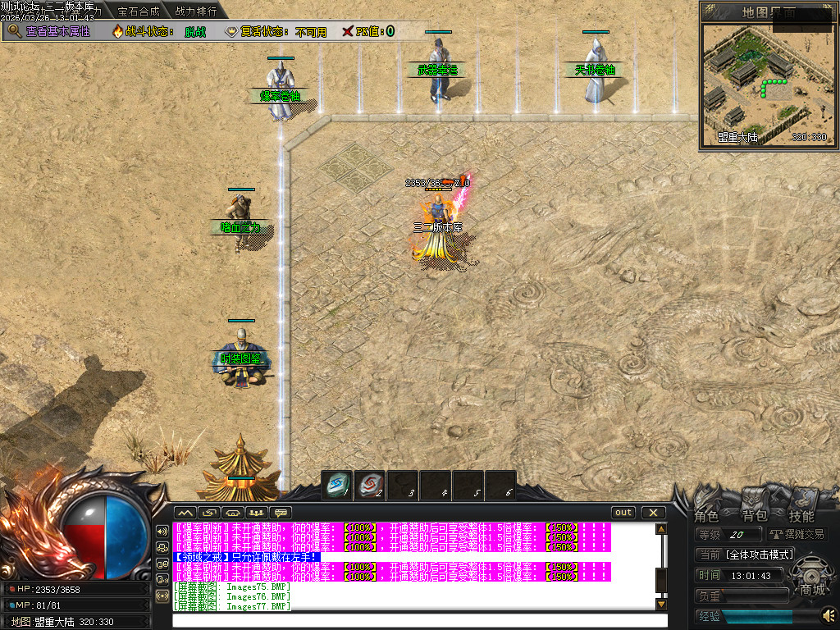This screenshot has width=840, height=630.
Task: Switch attack mode from 全体攻击模式
Action: (746, 555)
